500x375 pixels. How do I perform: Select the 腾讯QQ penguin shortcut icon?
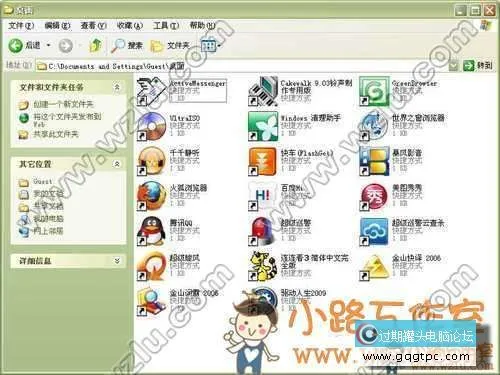[x=151, y=232]
